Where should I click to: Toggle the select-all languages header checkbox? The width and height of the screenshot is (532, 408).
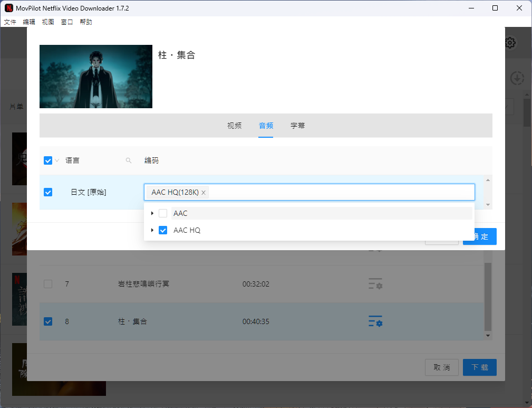(x=48, y=160)
